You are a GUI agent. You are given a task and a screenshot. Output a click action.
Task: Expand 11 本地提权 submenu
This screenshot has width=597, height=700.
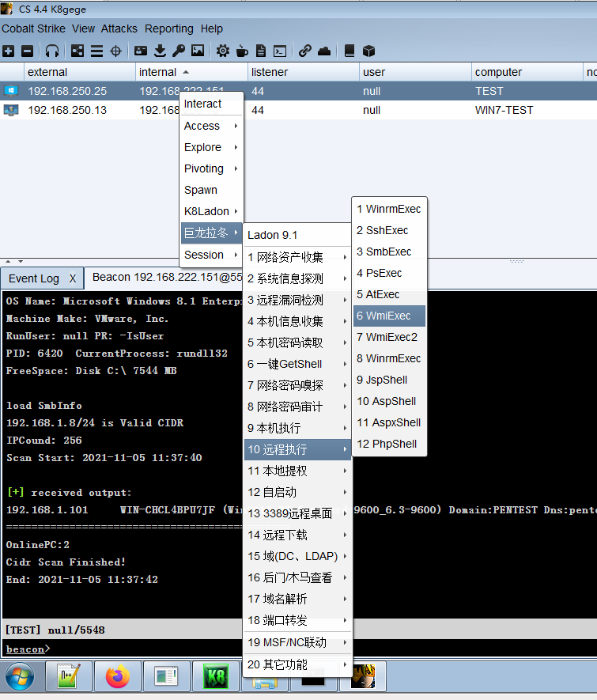[297, 471]
